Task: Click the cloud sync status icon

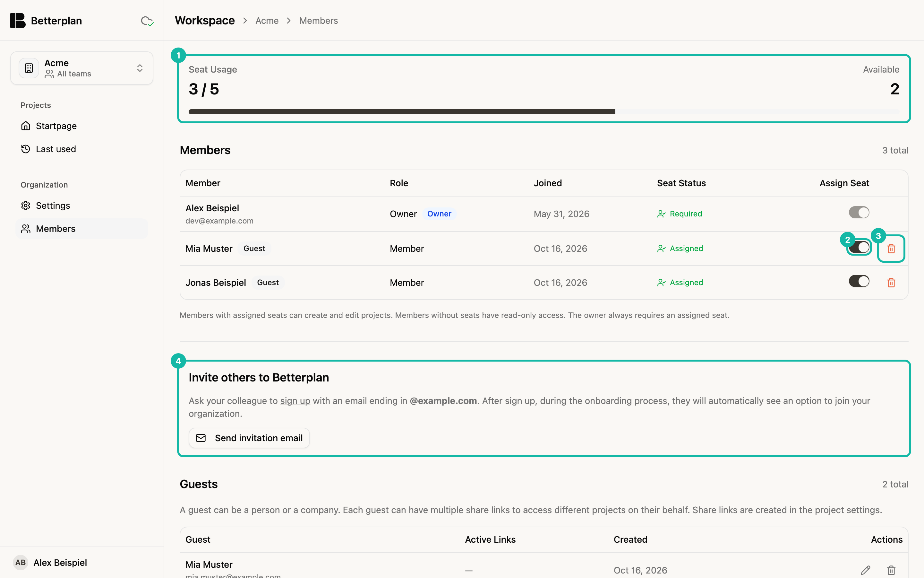Action: tap(147, 21)
